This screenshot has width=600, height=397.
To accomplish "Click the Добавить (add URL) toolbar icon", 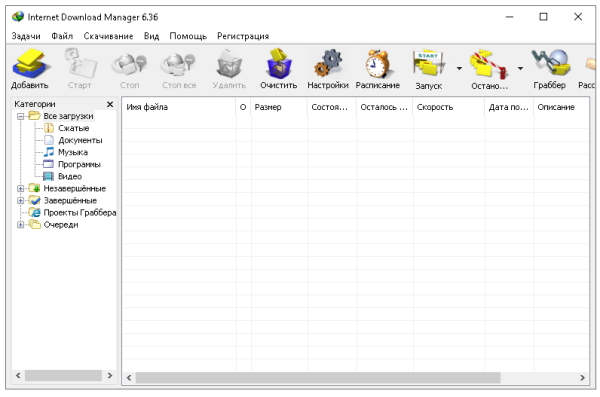I will pos(30,63).
